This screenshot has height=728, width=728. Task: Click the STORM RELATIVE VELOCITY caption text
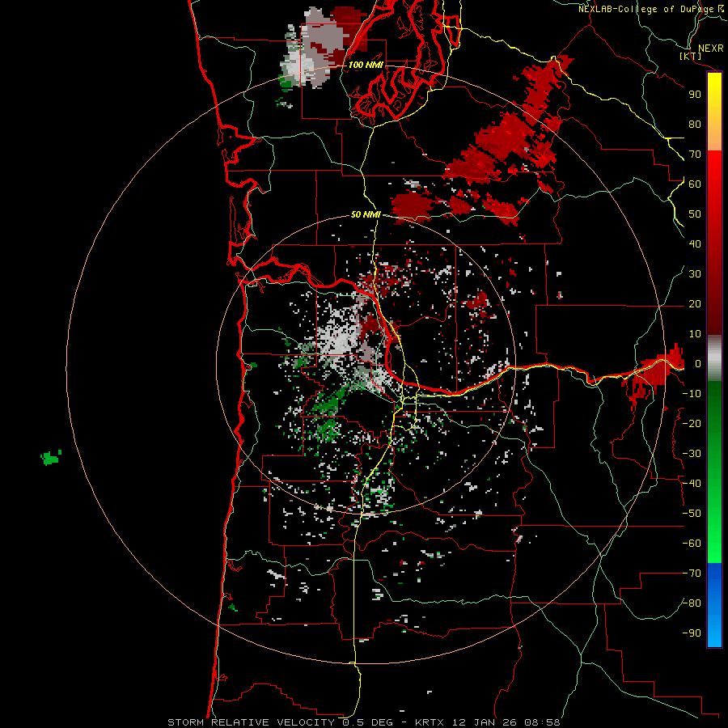[251, 722]
